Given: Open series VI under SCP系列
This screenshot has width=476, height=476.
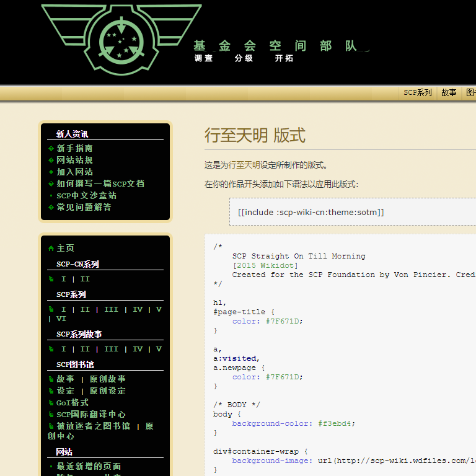Looking at the screenshot, I should (61, 319).
